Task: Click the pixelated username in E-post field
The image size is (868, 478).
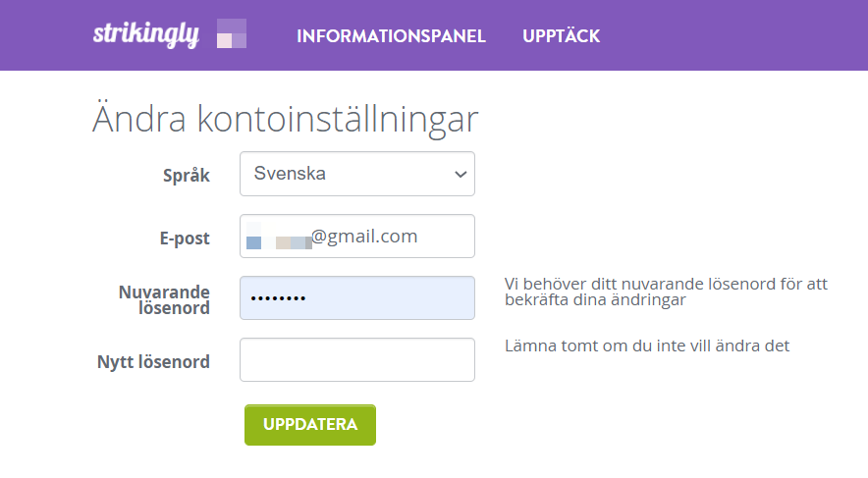Action: 279,237
